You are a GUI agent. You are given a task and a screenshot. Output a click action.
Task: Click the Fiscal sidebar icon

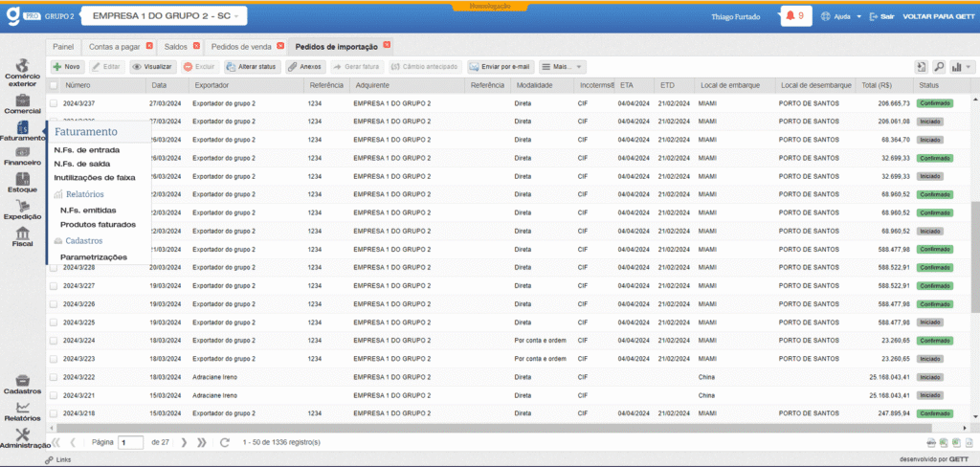22,235
